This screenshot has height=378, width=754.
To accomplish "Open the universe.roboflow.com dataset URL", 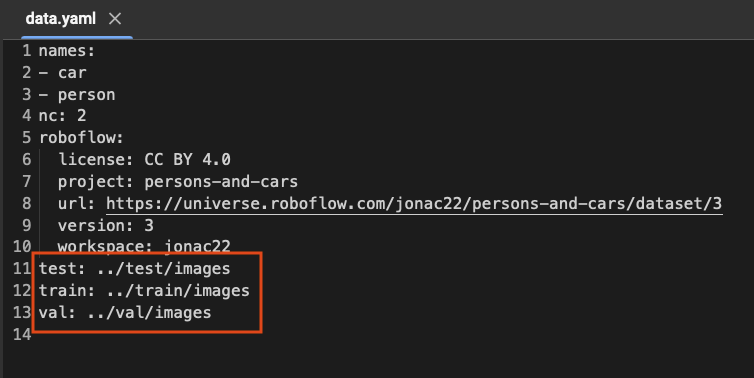I will pyautogui.click(x=414, y=204).
